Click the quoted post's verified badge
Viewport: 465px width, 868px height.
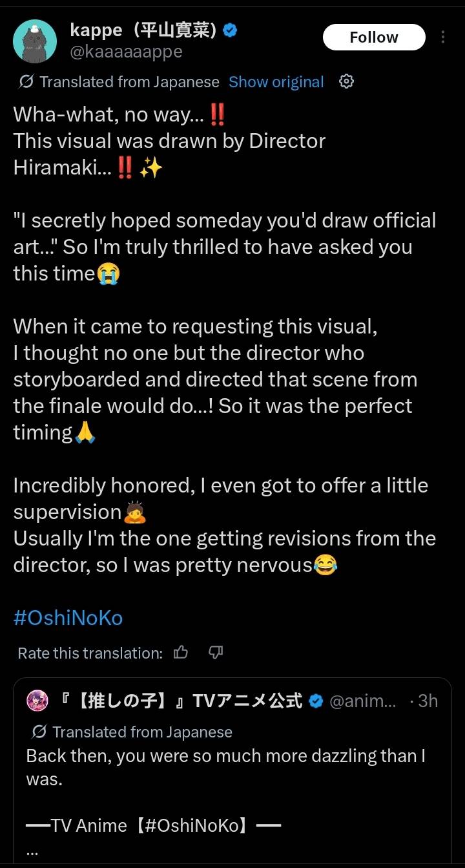point(316,701)
